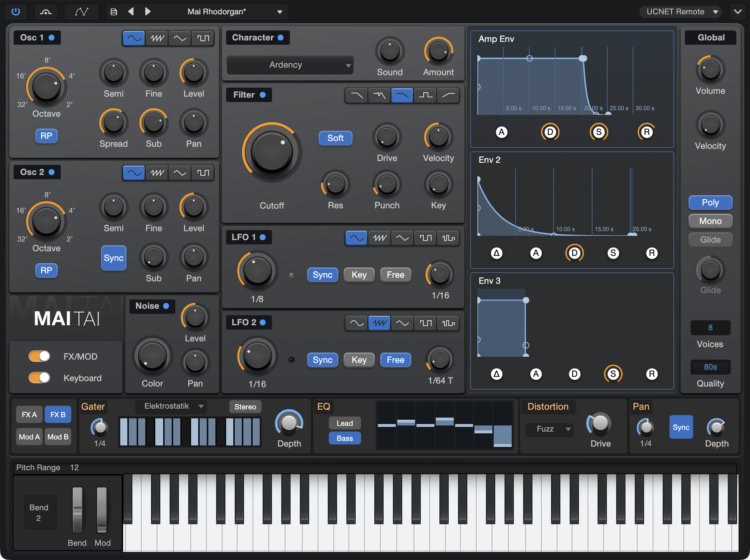The width and height of the screenshot is (750, 560).
Task: Click the filter Cutoff knob
Action: 272,152
